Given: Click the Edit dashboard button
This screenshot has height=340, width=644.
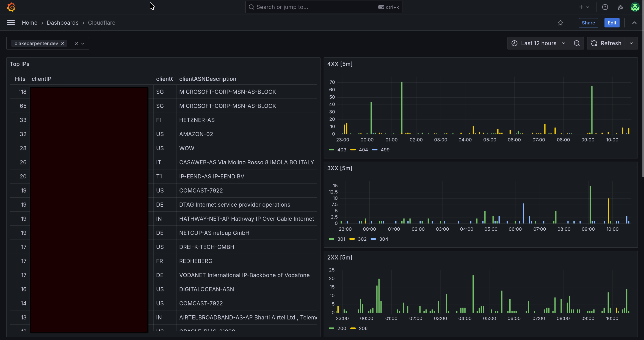Looking at the screenshot, I should tap(612, 23).
